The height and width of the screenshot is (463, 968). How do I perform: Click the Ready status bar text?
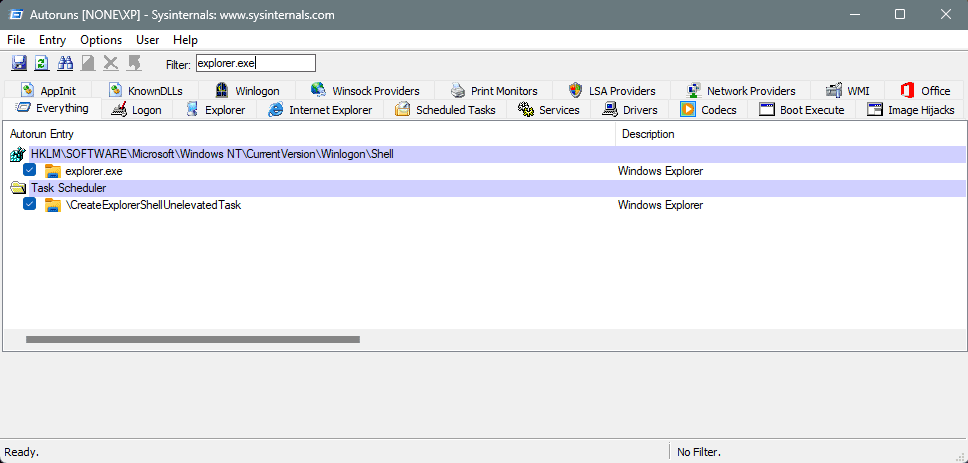pyautogui.click(x=22, y=453)
